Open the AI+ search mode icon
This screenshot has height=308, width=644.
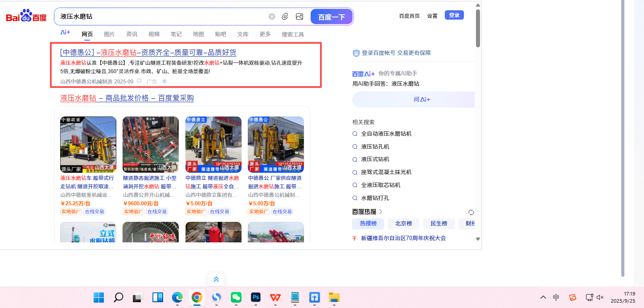pos(65,33)
